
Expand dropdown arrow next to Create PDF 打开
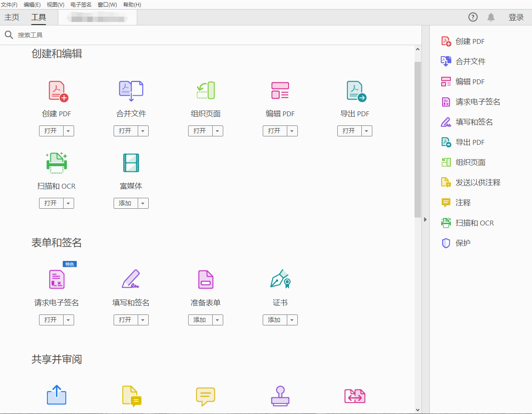pos(69,131)
